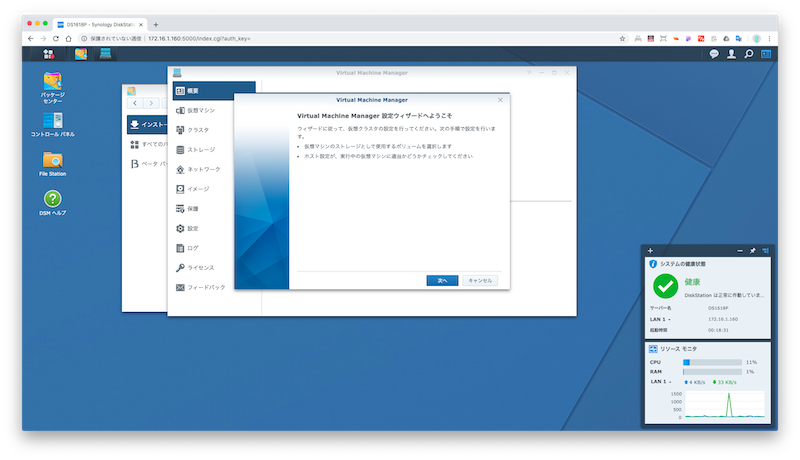Click the RAM usage bar
Screen dimensions: 800x460
pos(712,372)
